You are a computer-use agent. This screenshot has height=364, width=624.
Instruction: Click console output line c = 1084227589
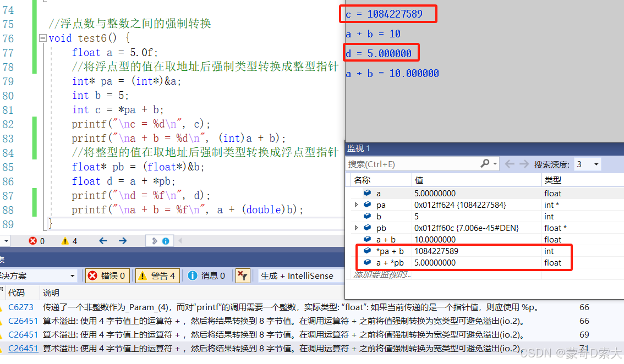pos(384,14)
